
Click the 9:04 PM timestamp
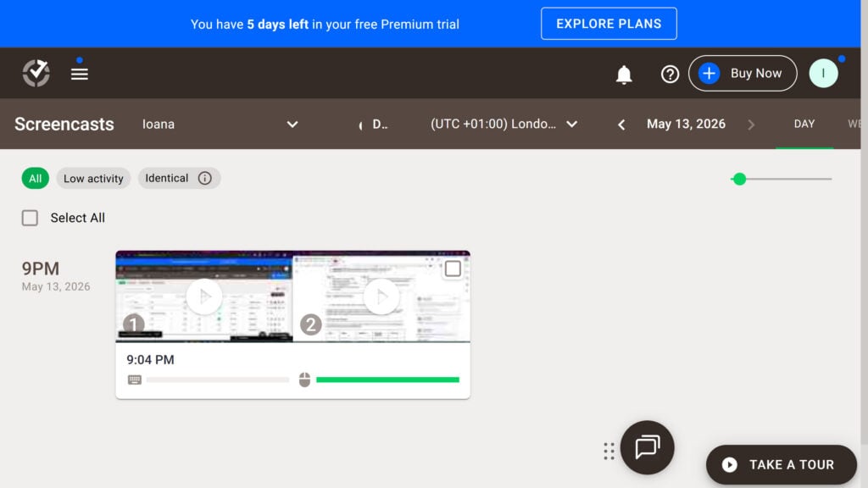pyautogui.click(x=150, y=359)
